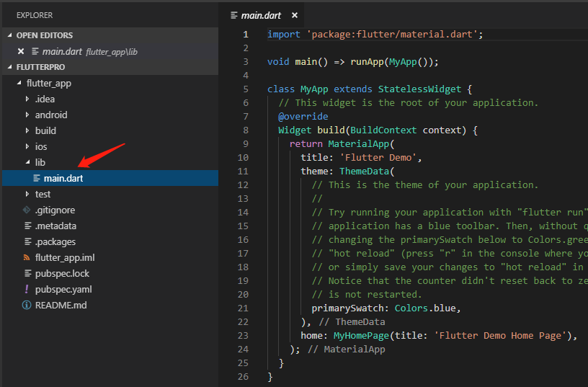Click file icon in main.dart editor tab
The height and width of the screenshot is (387, 588).
click(234, 15)
